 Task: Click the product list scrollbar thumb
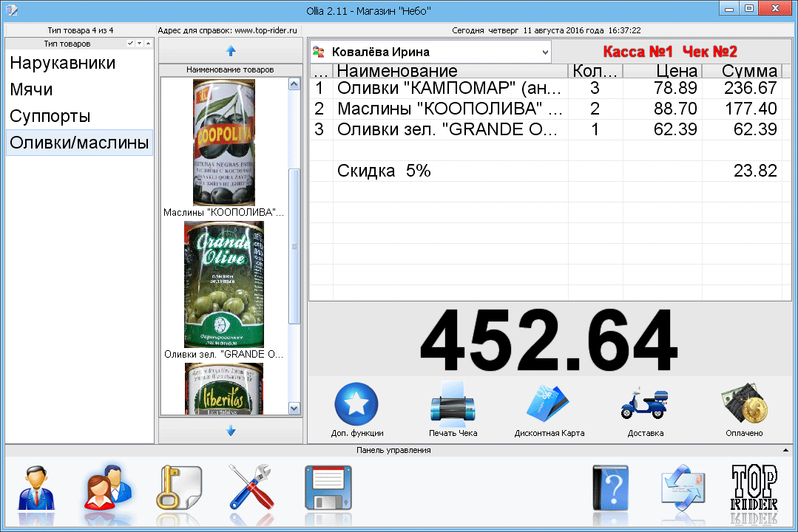pos(294,246)
